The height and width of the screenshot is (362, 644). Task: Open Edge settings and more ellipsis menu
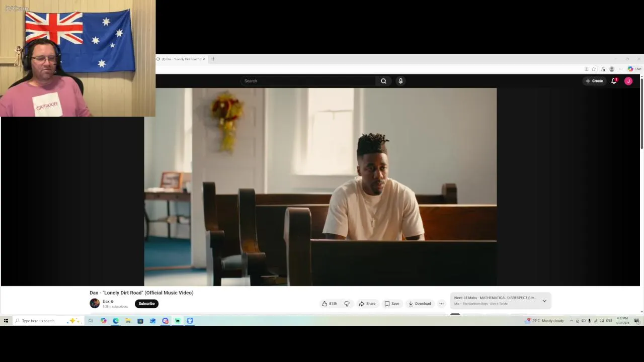621,69
